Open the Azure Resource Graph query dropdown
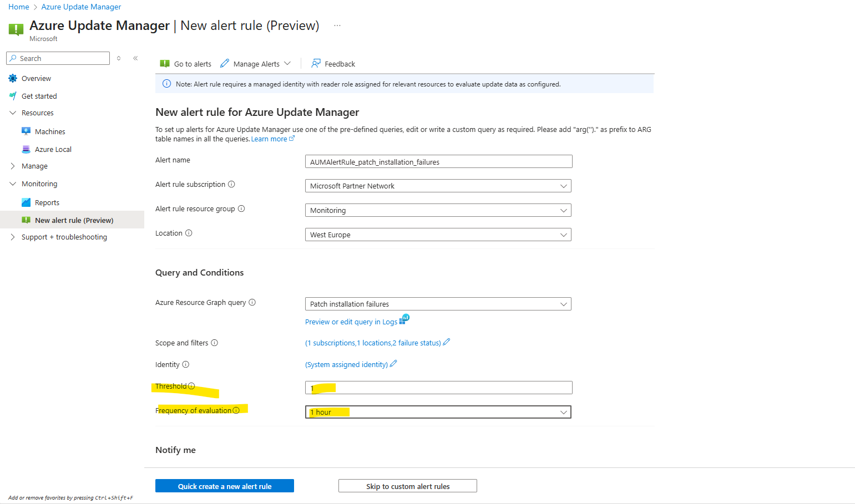Screen dimensions: 855x504 pos(438,304)
